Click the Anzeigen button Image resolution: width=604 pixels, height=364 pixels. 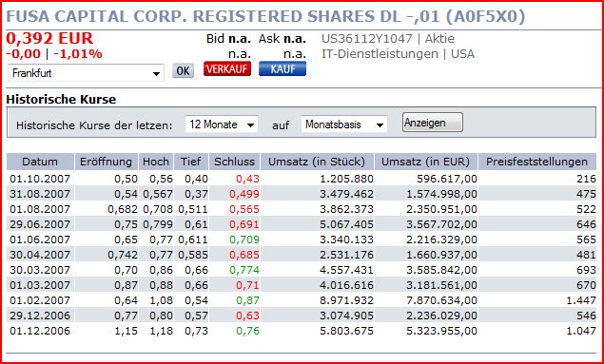433,123
